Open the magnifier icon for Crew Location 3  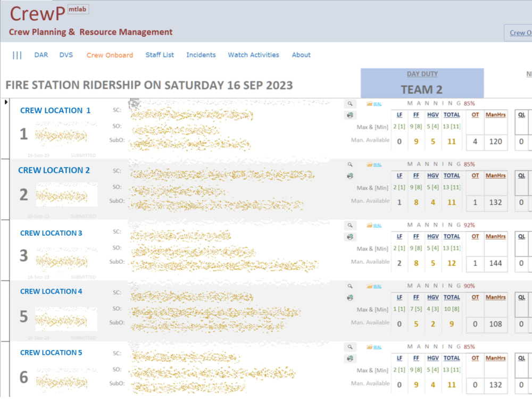(x=349, y=226)
